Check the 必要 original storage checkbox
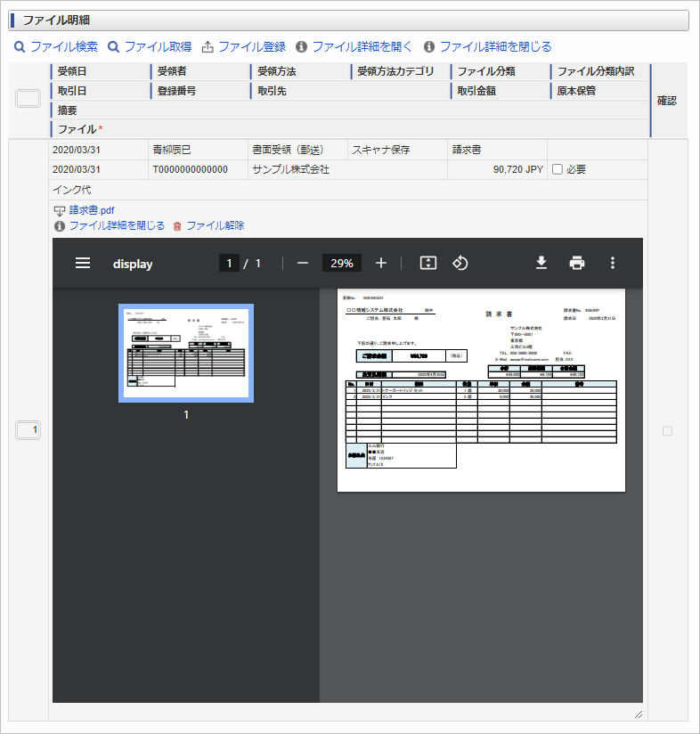The image size is (700, 734). (x=557, y=169)
